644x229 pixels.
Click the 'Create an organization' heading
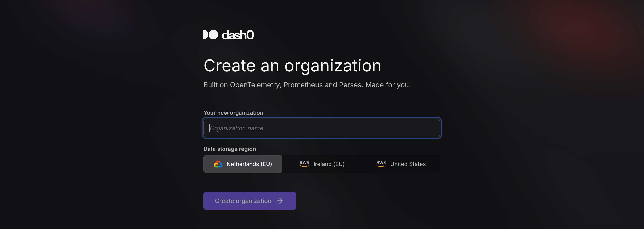[x=292, y=66]
